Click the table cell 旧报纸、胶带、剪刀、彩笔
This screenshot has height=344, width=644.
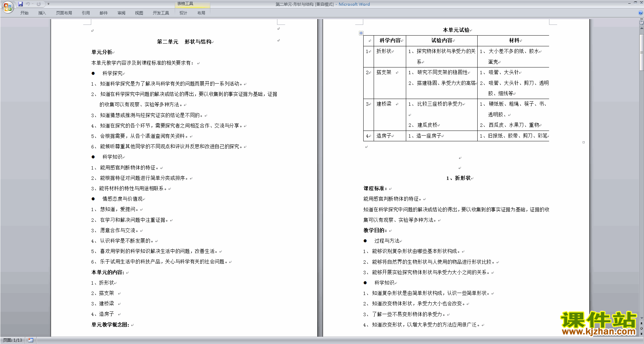(x=518, y=136)
